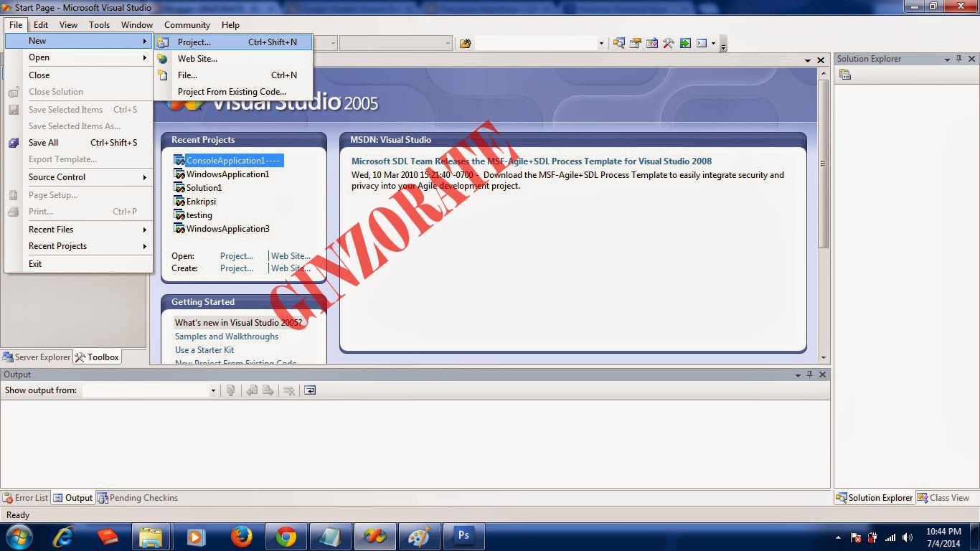
Task: Open Google Chrome from the taskbar
Action: coord(286,536)
